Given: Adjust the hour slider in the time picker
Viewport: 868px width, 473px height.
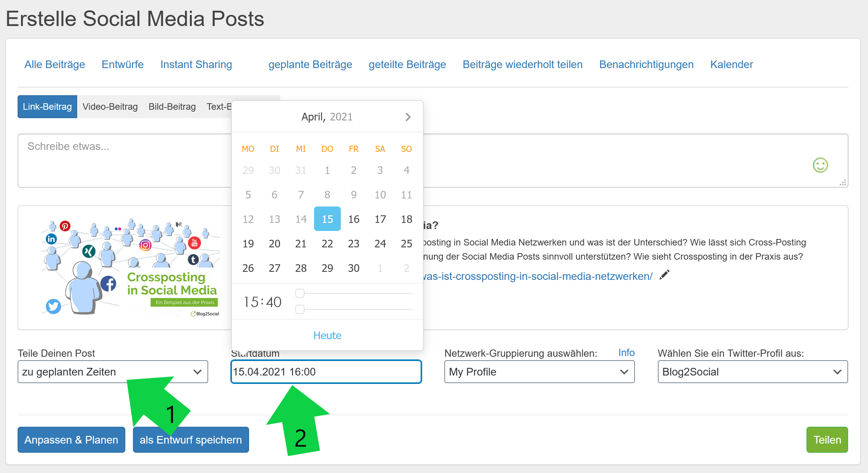Looking at the screenshot, I should click(300, 293).
